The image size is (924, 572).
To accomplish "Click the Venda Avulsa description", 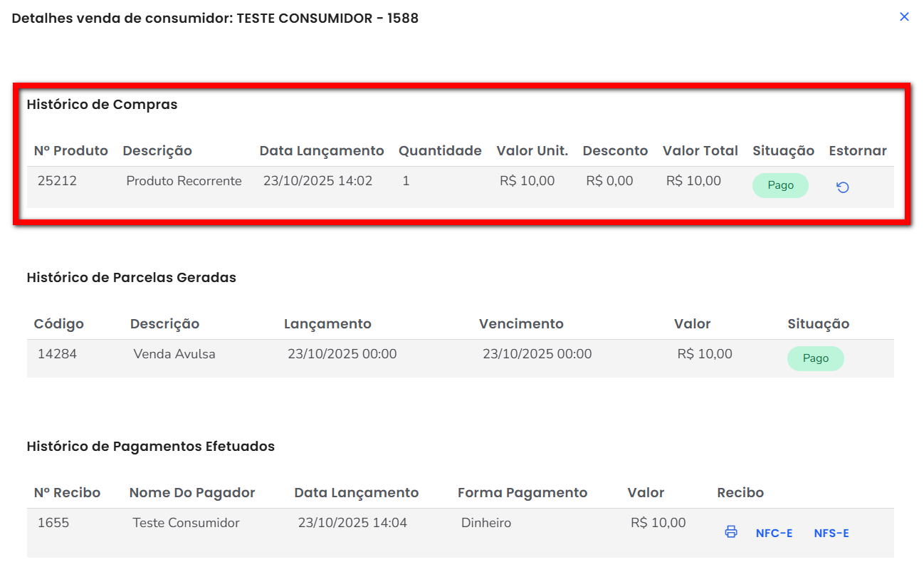I will (x=174, y=354).
